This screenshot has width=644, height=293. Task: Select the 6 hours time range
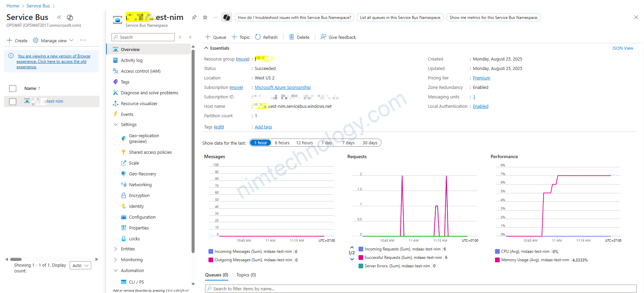pyautogui.click(x=282, y=143)
